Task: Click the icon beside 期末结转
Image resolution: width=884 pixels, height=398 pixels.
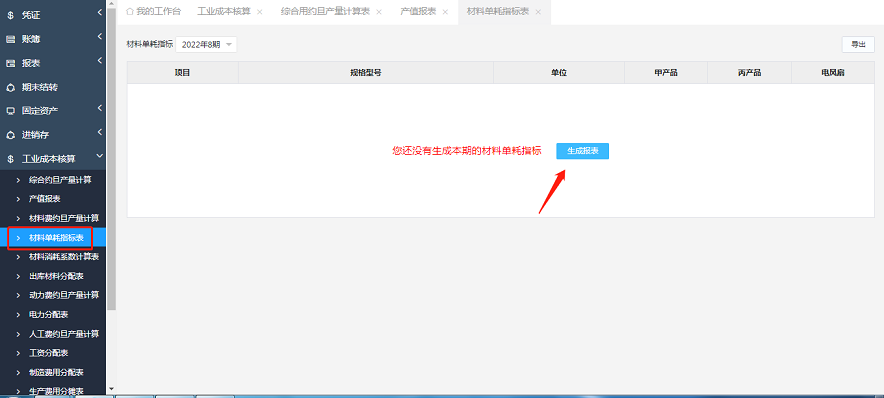Action: [x=10, y=87]
